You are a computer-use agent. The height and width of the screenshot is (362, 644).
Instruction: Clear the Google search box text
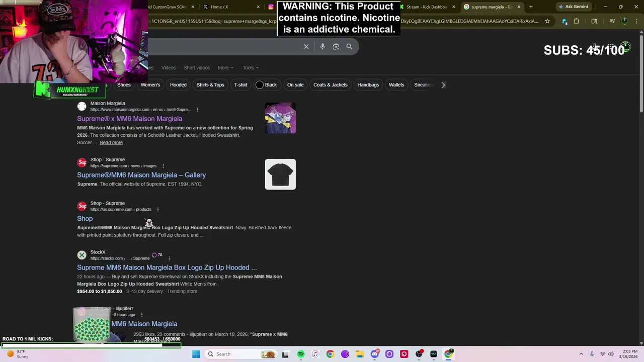[306, 47]
